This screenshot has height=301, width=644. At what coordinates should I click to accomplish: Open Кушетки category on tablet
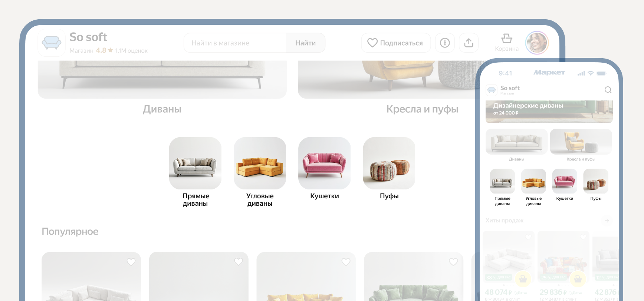click(x=325, y=169)
